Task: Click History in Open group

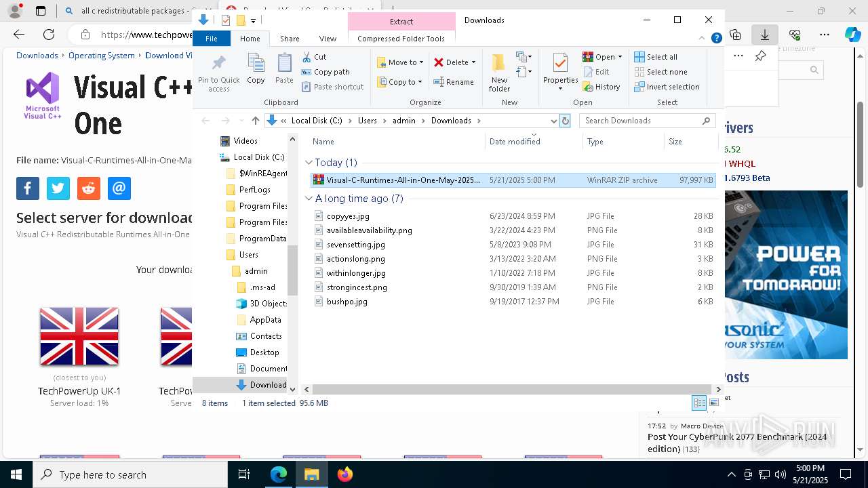Action: pyautogui.click(x=601, y=87)
